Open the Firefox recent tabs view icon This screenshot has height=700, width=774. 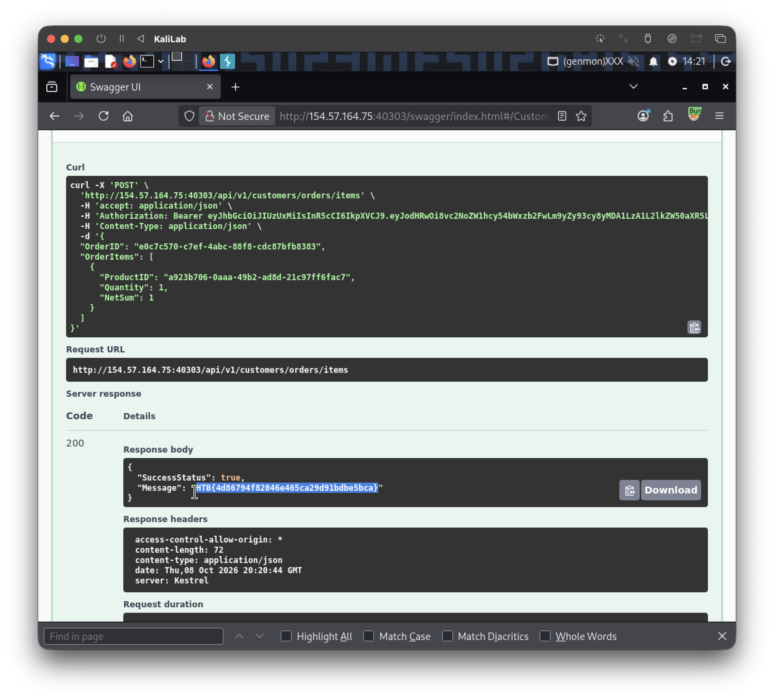click(x=52, y=87)
